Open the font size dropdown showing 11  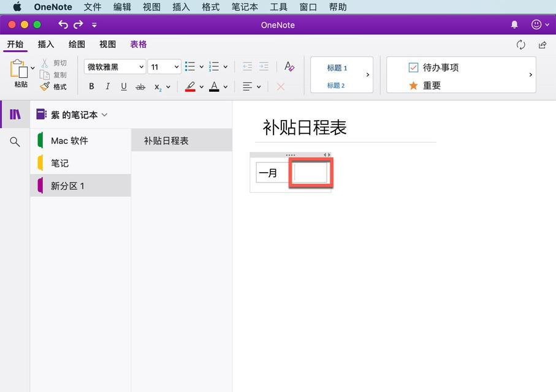164,67
